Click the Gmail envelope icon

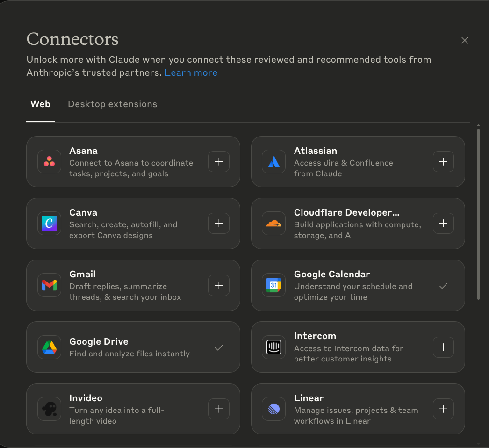[49, 285]
